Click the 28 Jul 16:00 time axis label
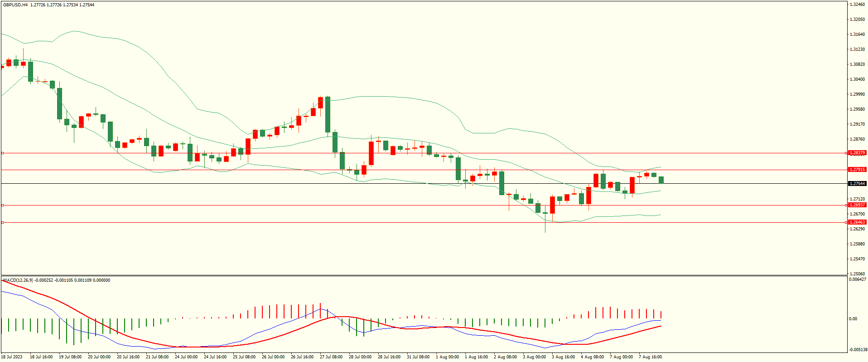The image size is (868, 362). (x=389, y=357)
